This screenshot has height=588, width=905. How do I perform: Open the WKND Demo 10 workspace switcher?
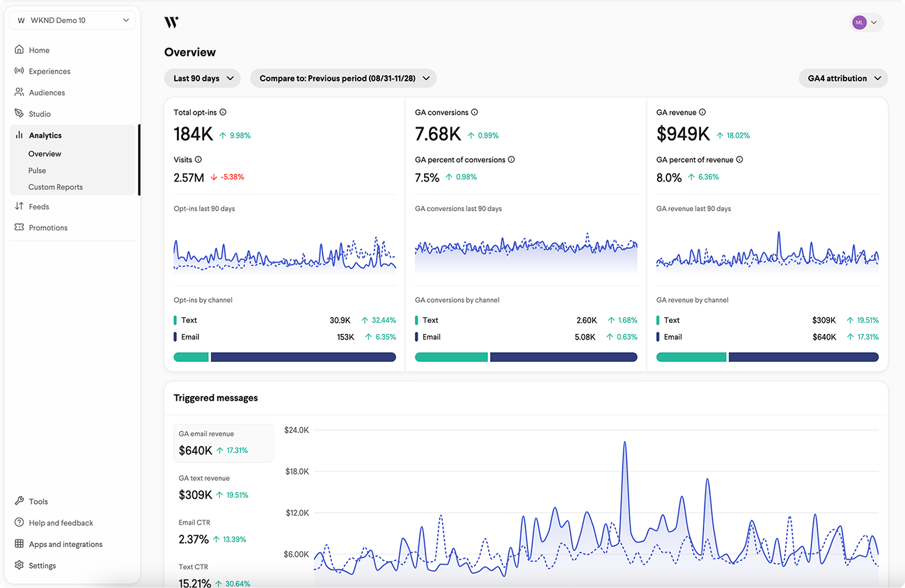[72, 20]
